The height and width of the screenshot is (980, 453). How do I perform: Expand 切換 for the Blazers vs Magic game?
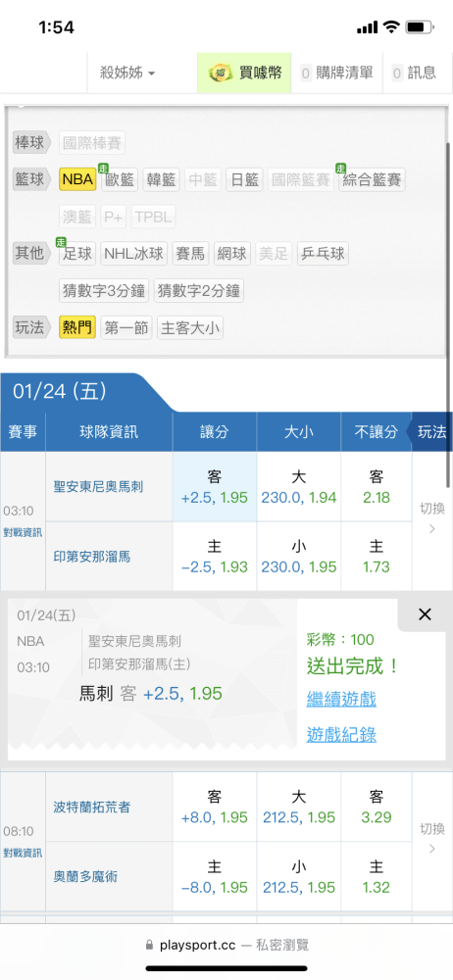click(432, 841)
